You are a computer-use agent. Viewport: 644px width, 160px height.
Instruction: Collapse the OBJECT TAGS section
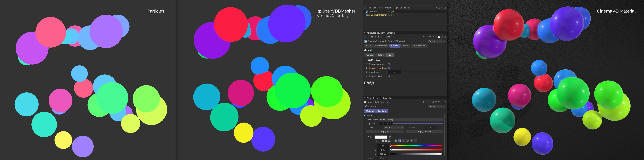pos(366,60)
